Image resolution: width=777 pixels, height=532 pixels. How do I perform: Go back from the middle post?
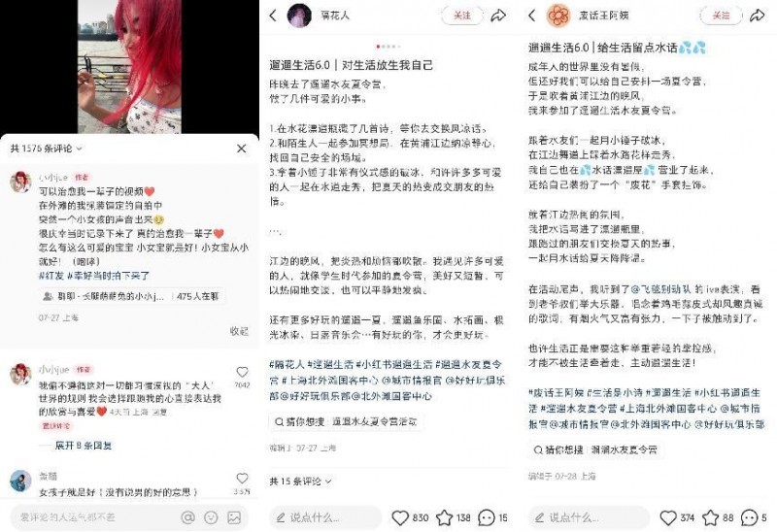[x=273, y=16]
